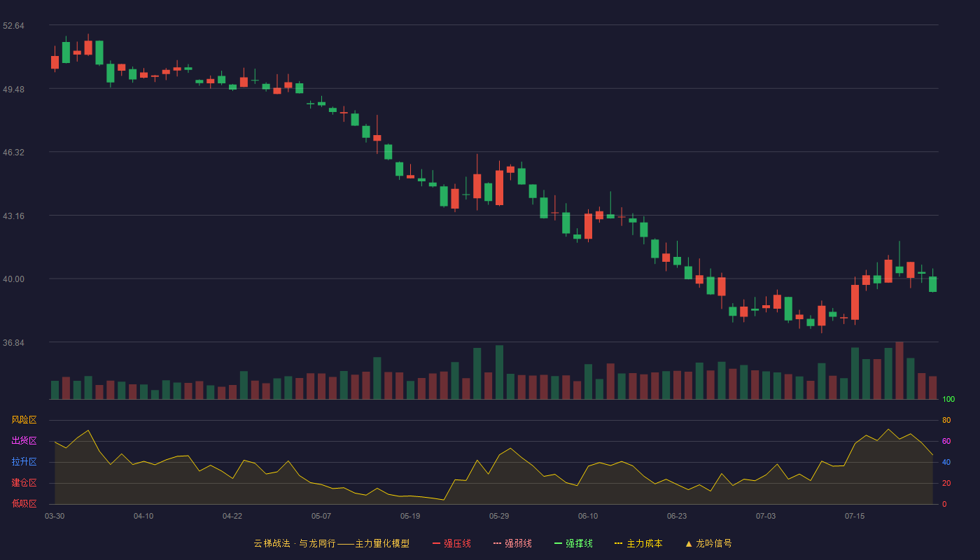
Task: Click the 06-10 date label
Action: 588,516
